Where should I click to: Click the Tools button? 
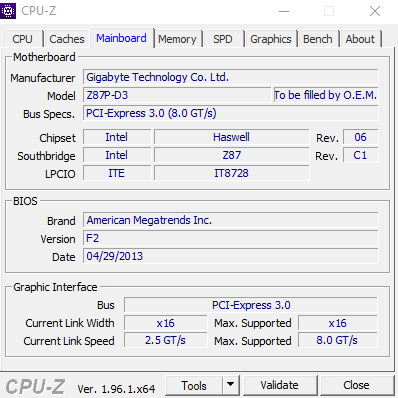[x=194, y=385]
